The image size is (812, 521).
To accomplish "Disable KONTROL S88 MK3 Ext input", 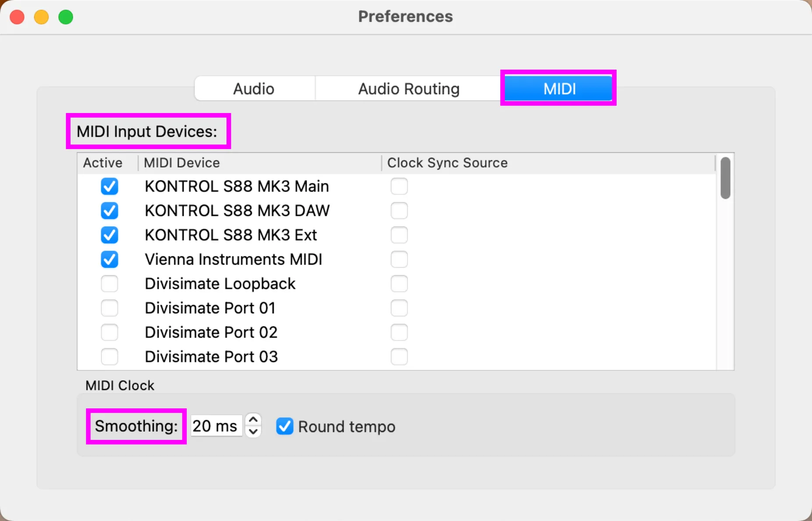I will tap(110, 235).
